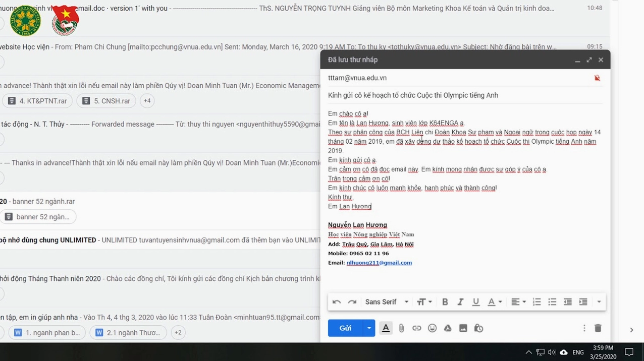Image resolution: width=644 pixels, height=361 pixels.
Task: Underline the selected email text
Action: pyautogui.click(x=475, y=302)
